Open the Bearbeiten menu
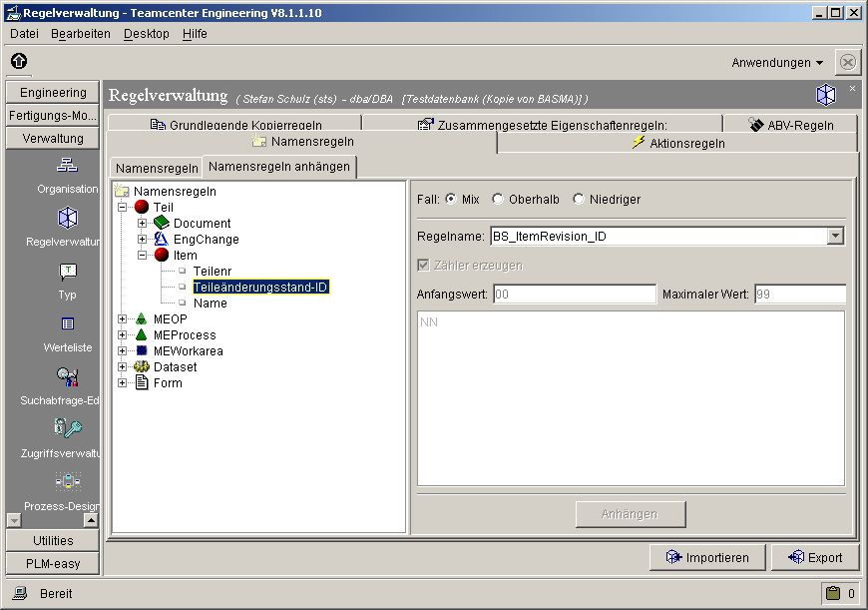The height and width of the screenshot is (610, 868). click(x=80, y=34)
